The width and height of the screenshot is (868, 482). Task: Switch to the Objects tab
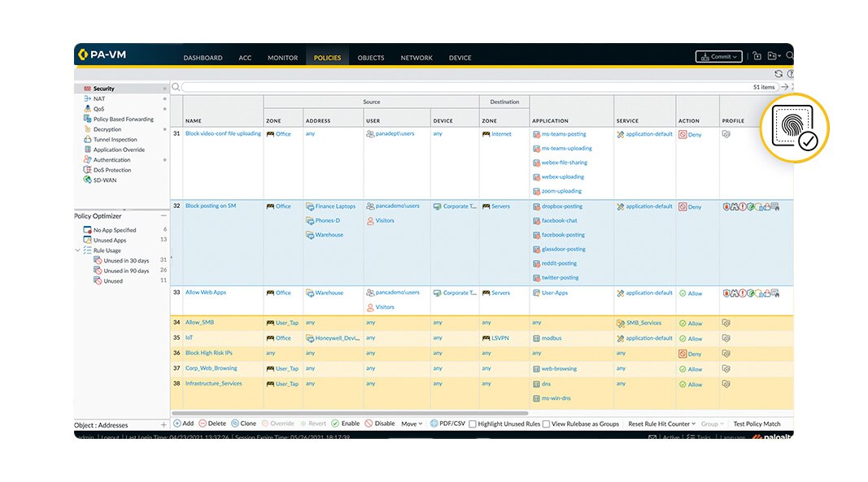point(370,58)
